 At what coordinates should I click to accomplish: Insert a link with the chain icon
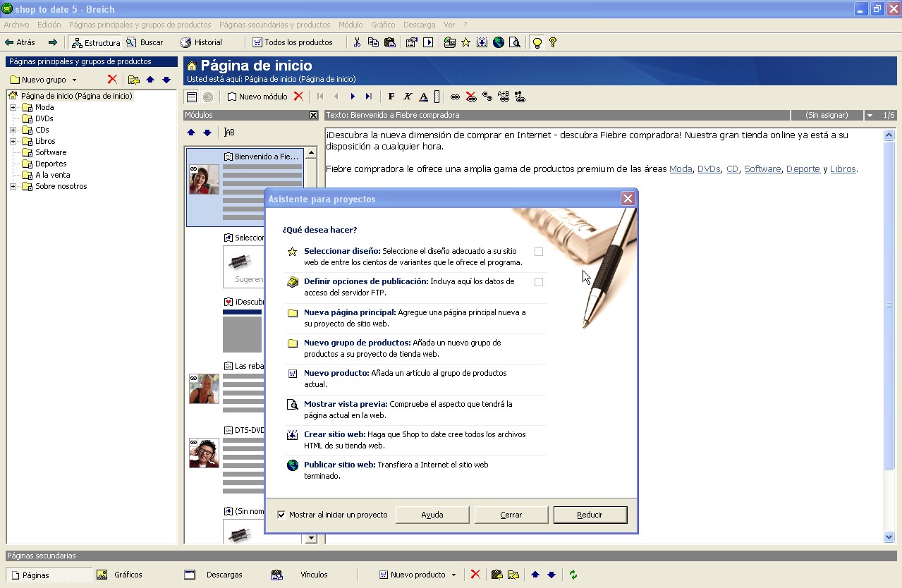coord(455,97)
